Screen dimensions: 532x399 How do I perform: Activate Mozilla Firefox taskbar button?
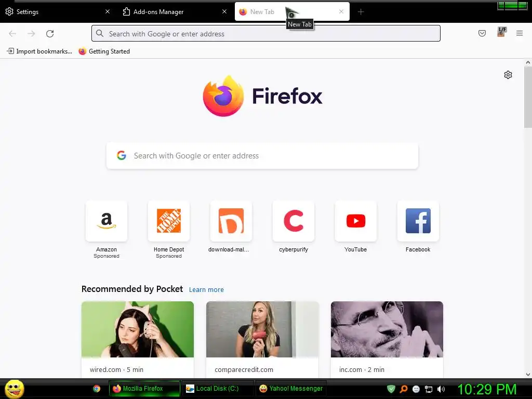[x=144, y=389]
